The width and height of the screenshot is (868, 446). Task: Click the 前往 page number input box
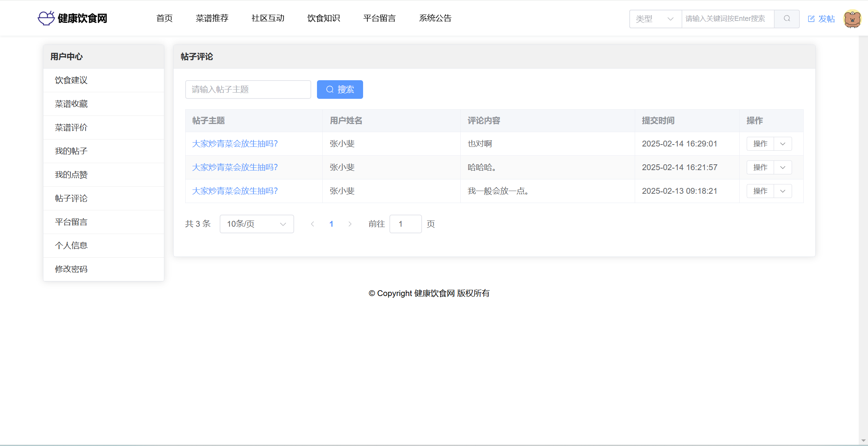pos(405,224)
